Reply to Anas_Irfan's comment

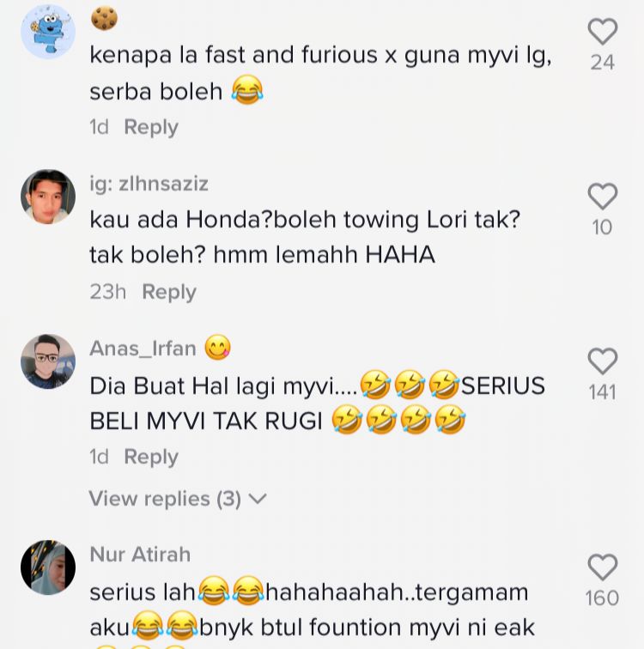(x=151, y=457)
